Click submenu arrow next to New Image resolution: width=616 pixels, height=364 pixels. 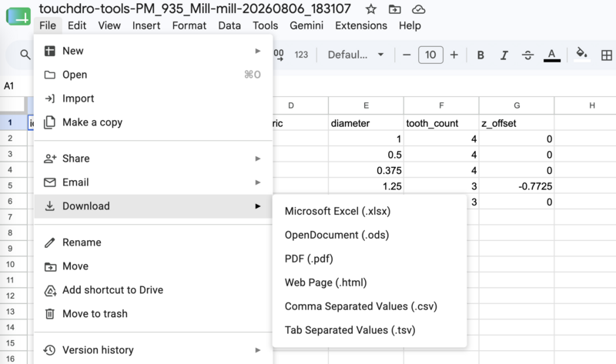tap(258, 51)
